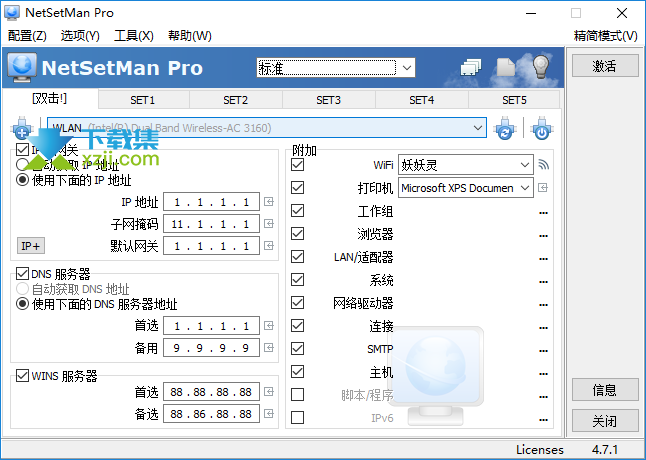The height and width of the screenshot is (460, 646).
Task: Click the 信息 info button
Action: pos(605,390)
